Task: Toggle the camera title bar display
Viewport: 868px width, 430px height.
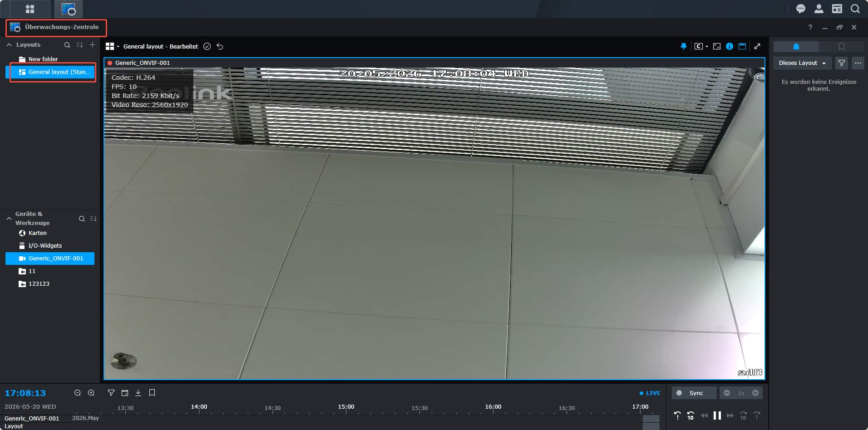Action: (x=742, y=46)
